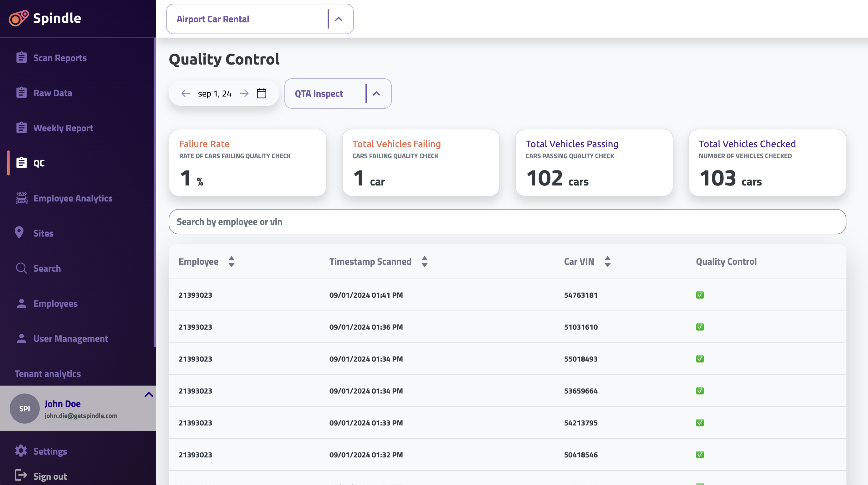Collapse the Airport Car Rental dropdown
The height and width of the screenshot is (485, 868).
click(339, 19)
